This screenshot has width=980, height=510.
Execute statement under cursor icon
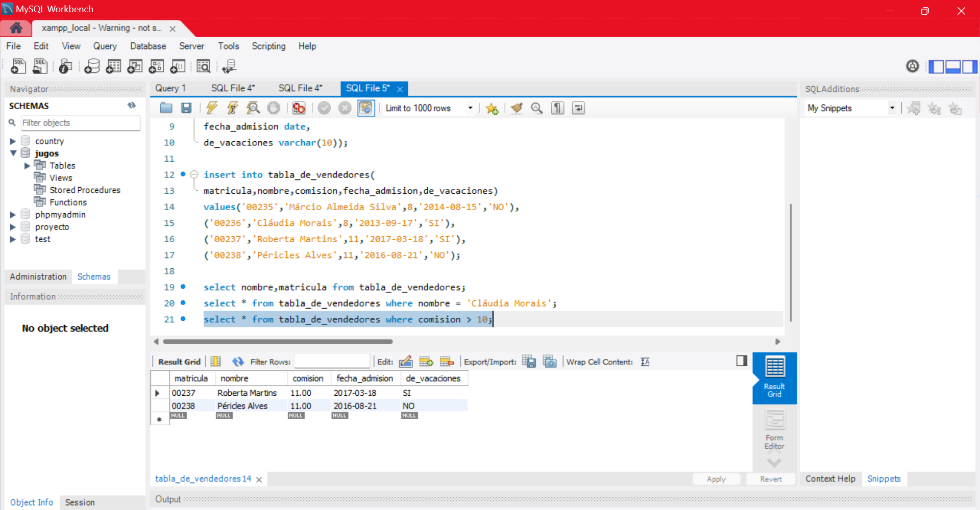233,108
